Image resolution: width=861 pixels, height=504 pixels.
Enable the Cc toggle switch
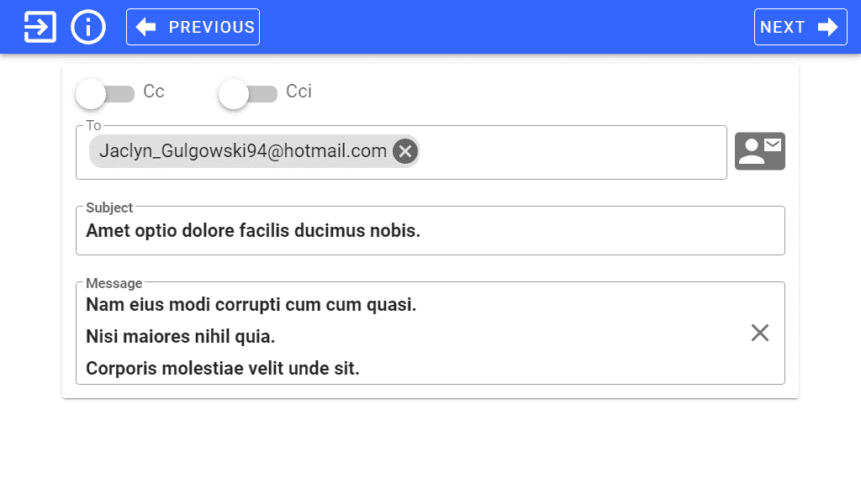click(x=105, y=94)
